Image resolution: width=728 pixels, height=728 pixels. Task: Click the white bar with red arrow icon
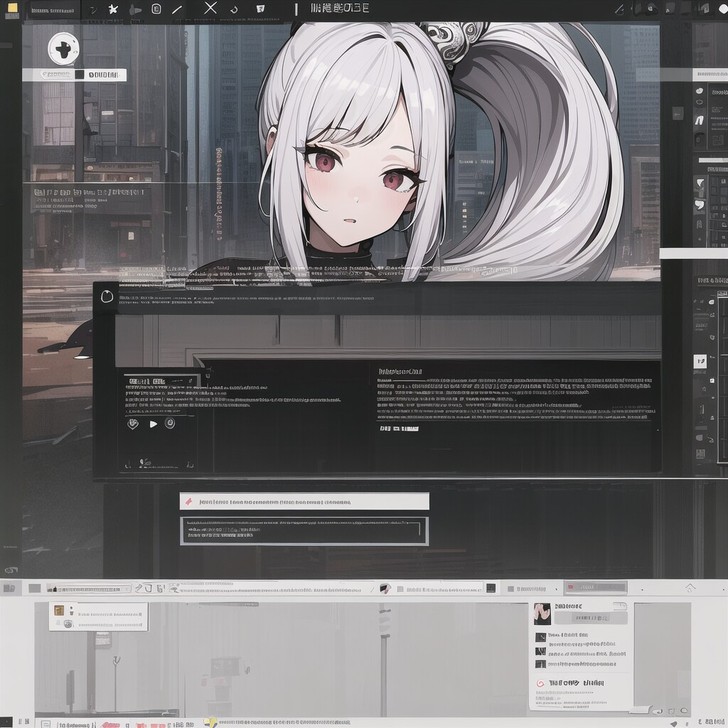[x=304, y=501]
